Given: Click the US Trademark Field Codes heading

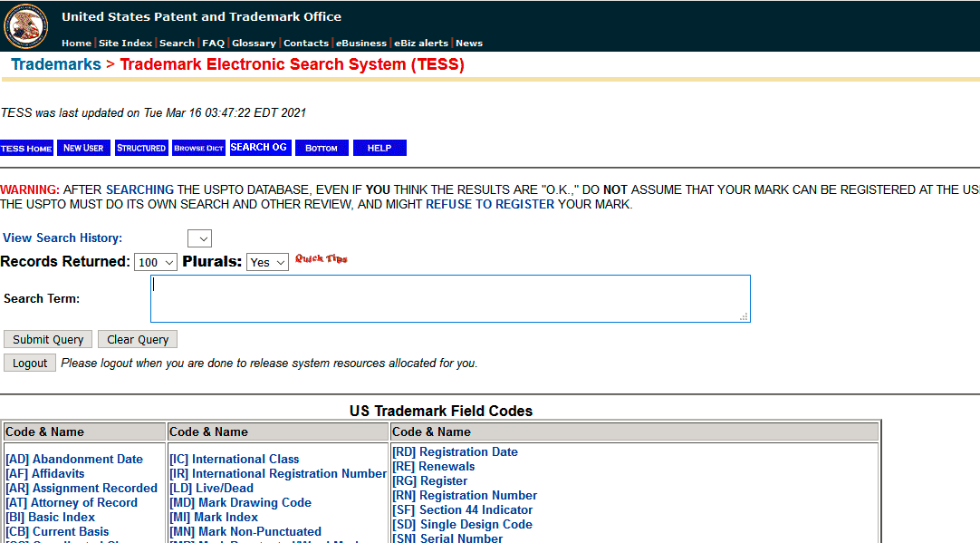Looking at the screenshot, I should point(441,411).
